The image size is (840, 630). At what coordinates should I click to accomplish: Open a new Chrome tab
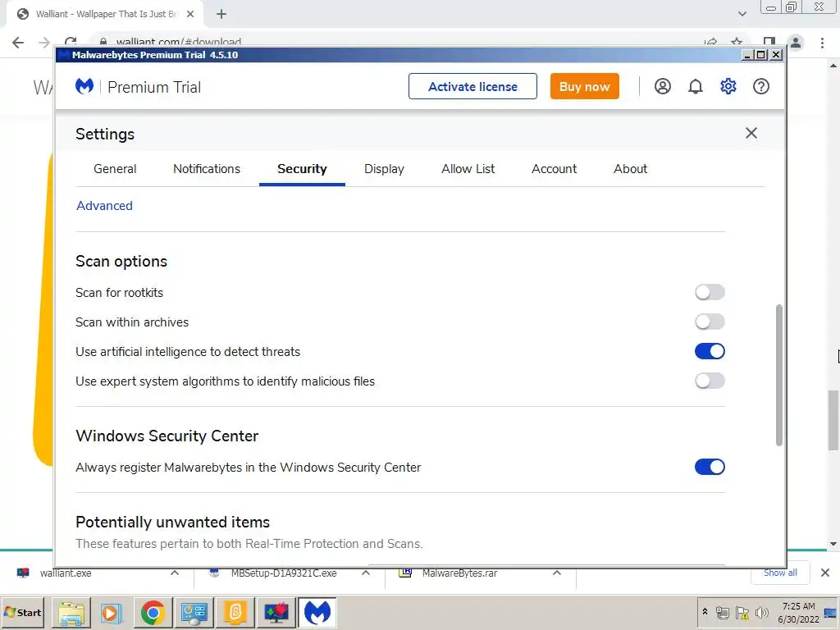(x=221, y=14)
